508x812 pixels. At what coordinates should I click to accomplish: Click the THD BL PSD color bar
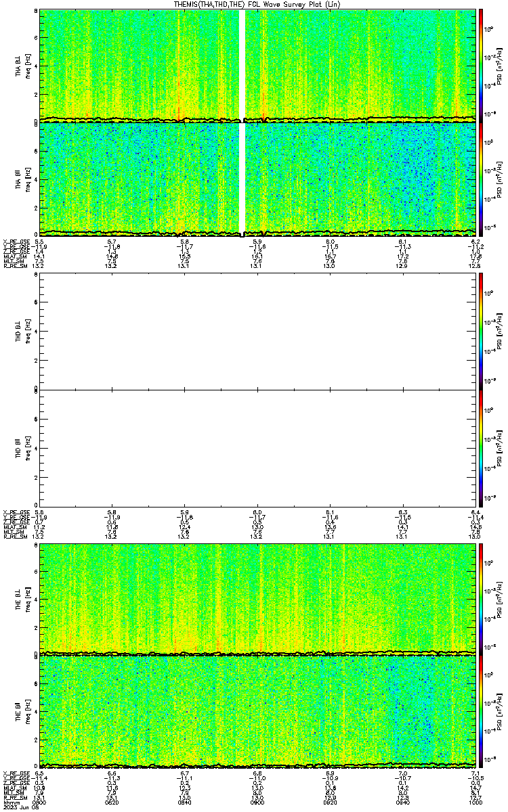[482, 332]
